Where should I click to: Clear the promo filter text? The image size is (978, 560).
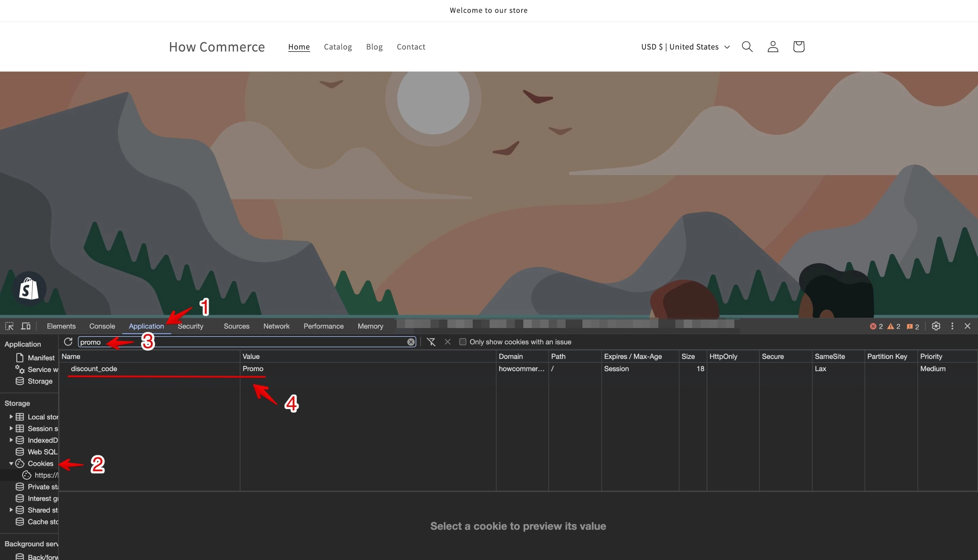pyautogui.click(x=411, y=342)
